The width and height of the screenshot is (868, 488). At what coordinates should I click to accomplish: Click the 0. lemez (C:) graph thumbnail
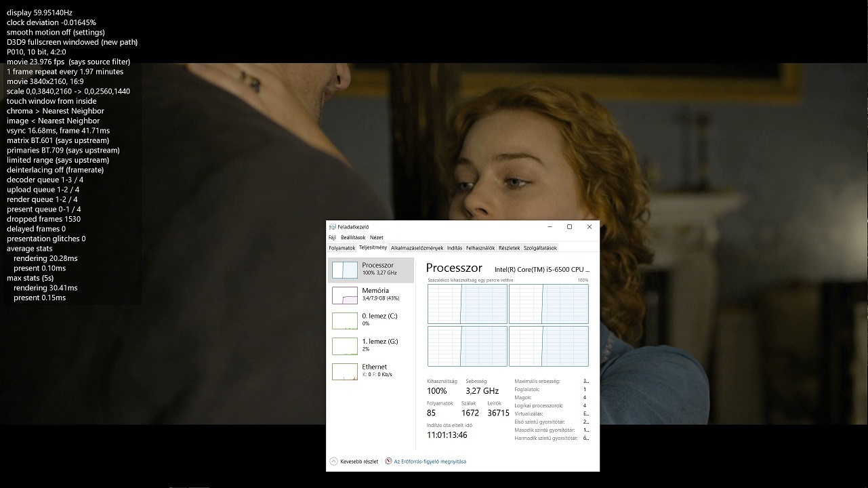(x=344, y=321)
